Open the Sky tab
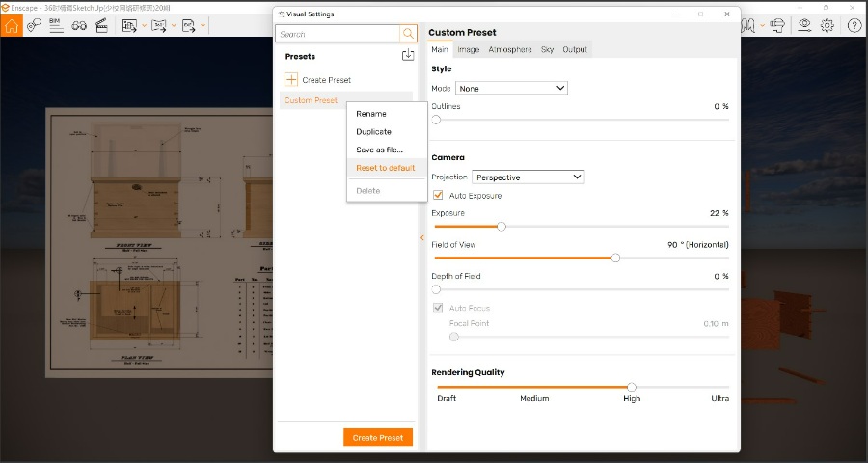 547,49
